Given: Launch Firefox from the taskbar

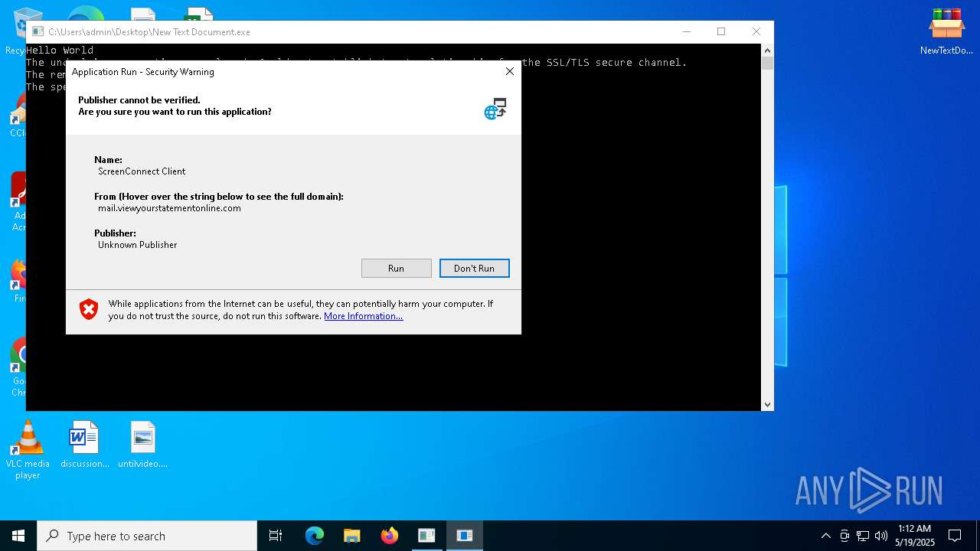Looking at the screenshot, I should point(390,536).
